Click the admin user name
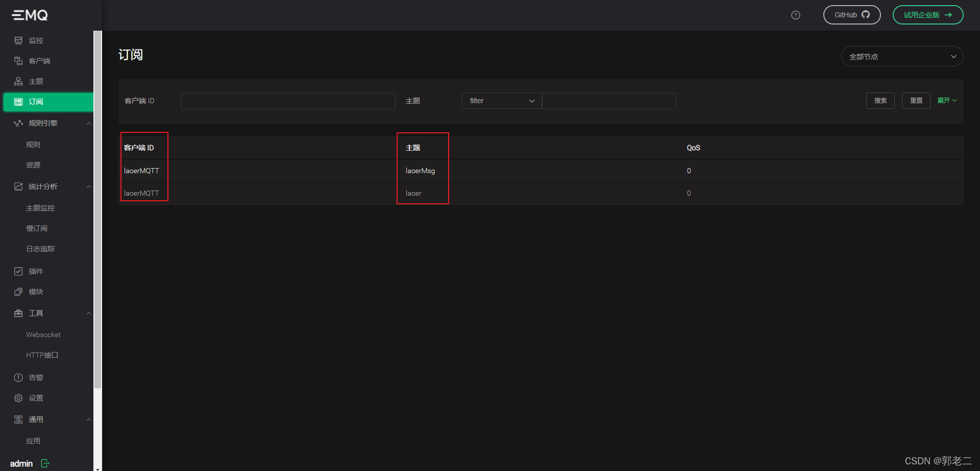The height and width of the screenshot is (471, 980). 21,463
